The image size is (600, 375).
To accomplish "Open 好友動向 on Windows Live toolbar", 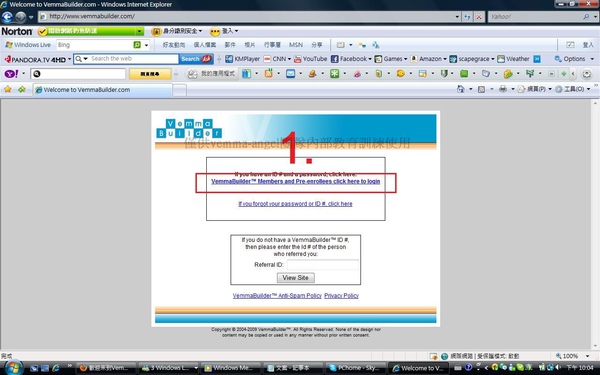I will pos(174,45).
